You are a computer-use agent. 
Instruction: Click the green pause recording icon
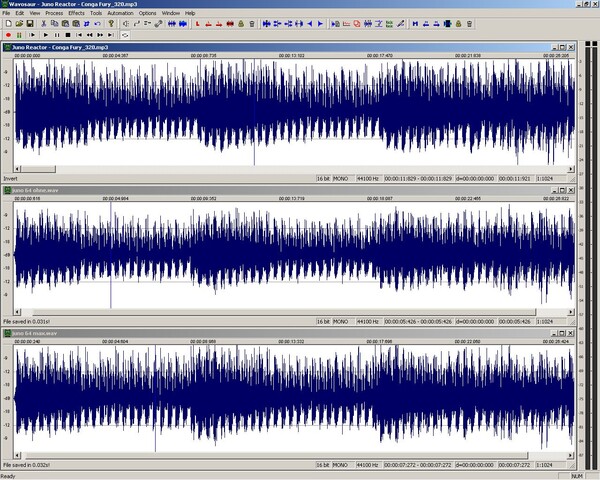(19, 35)
